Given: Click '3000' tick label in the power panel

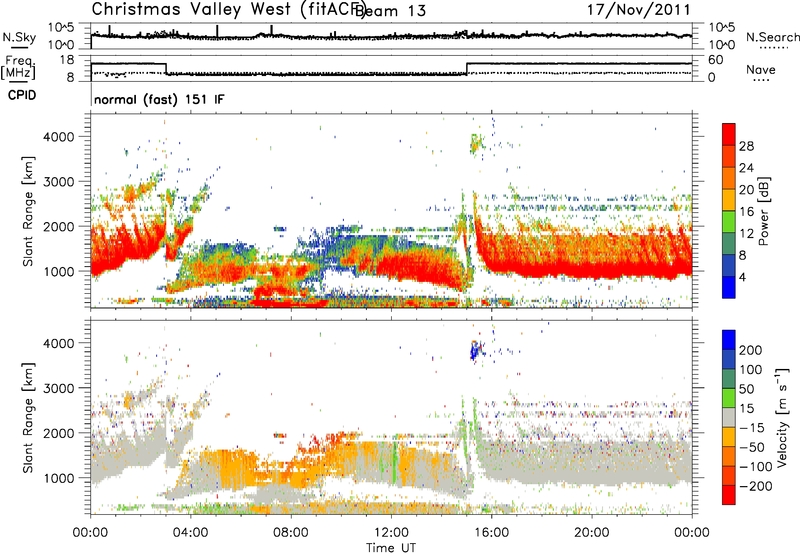Looking at the screenshot, I should (58, 182).
